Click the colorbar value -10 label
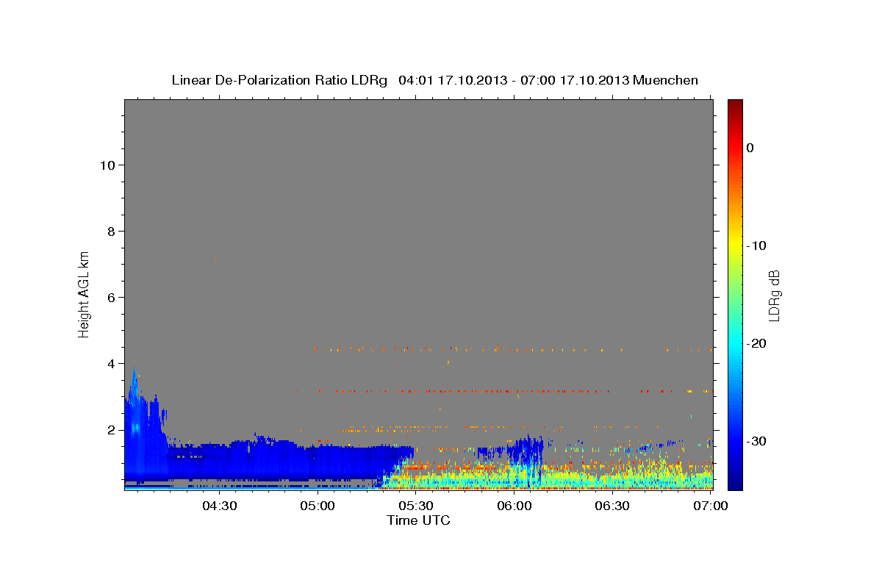Viewport: 882px width, 588px height. point(757,245)
